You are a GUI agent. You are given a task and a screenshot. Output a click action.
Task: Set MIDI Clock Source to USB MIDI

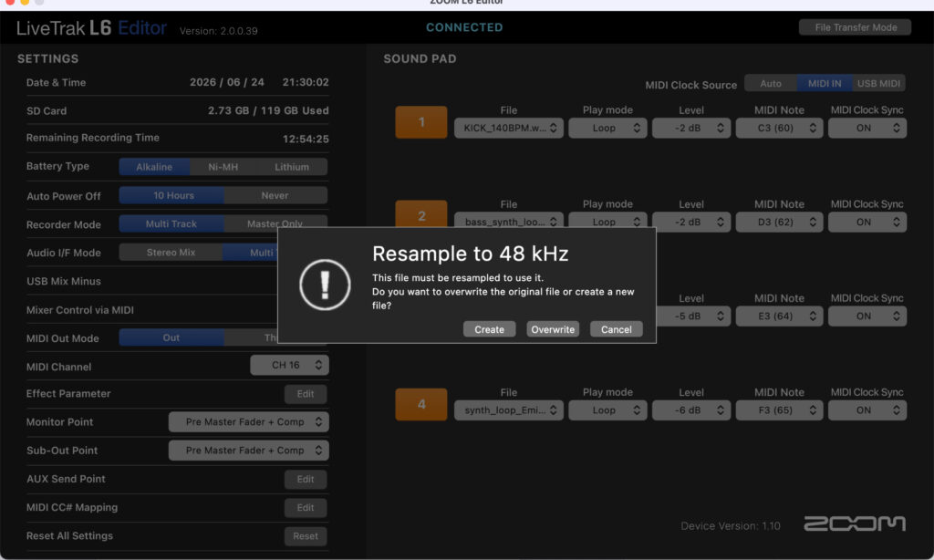click(878, 83)
